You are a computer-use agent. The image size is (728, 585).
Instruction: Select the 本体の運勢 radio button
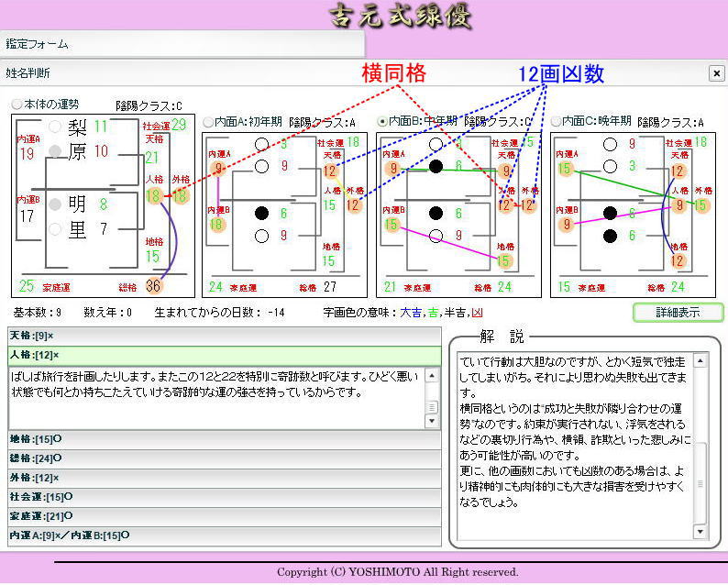17,105
